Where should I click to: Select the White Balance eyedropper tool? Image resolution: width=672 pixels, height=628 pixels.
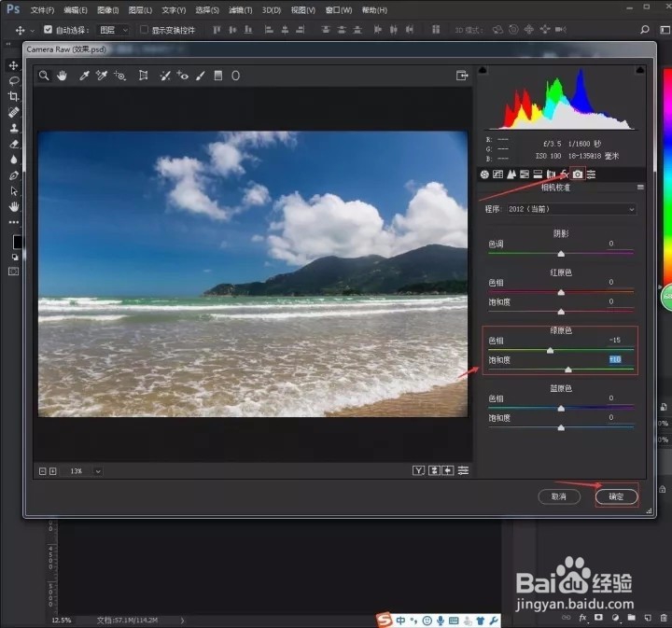point(84,76)
